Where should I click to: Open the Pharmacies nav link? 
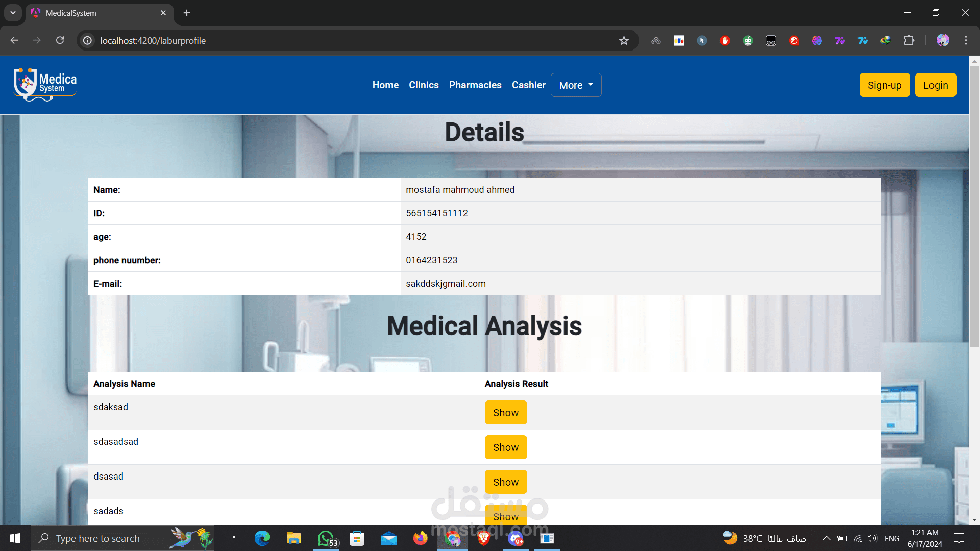pyautogui.click(x=475, y=85)
